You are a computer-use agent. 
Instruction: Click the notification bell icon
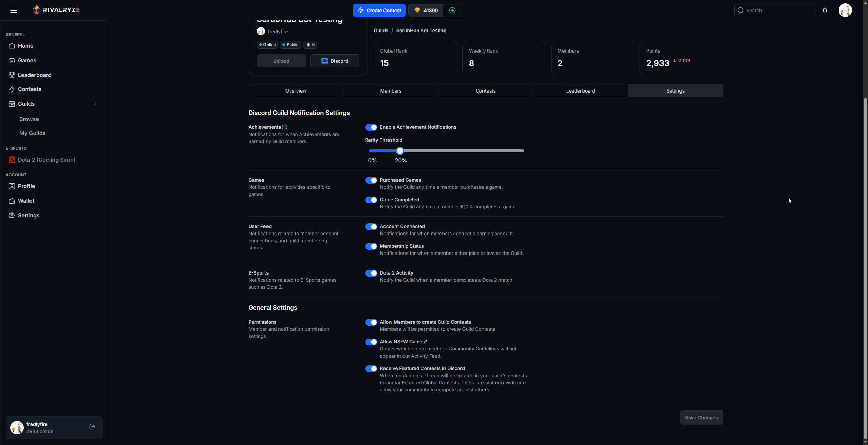pyautogui.click(x=825, y=10)
